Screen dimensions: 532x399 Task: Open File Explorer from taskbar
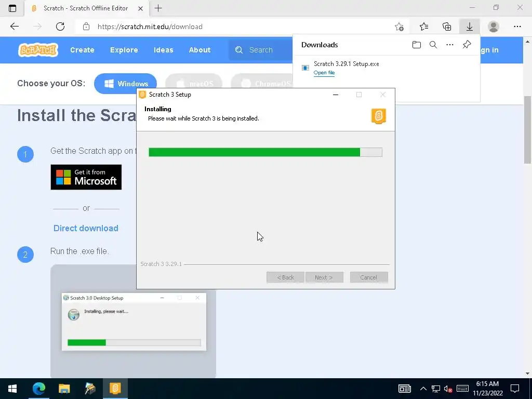64,389
